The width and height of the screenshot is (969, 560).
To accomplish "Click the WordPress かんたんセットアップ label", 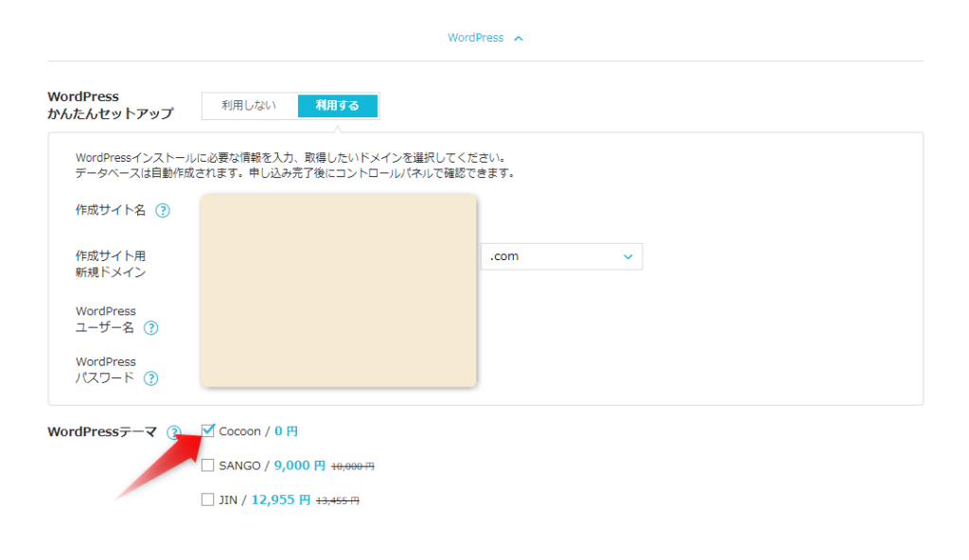I will [111, 105].
